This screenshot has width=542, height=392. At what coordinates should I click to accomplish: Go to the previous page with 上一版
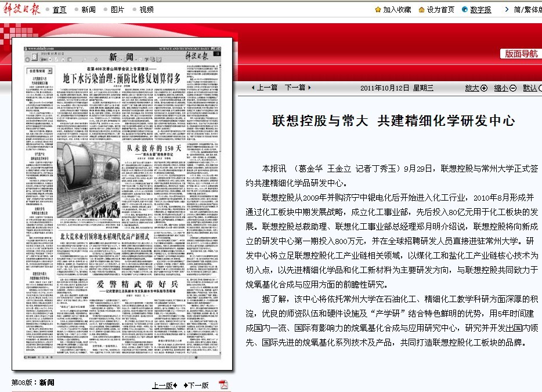pyautogui.click(x=162, y=386)
